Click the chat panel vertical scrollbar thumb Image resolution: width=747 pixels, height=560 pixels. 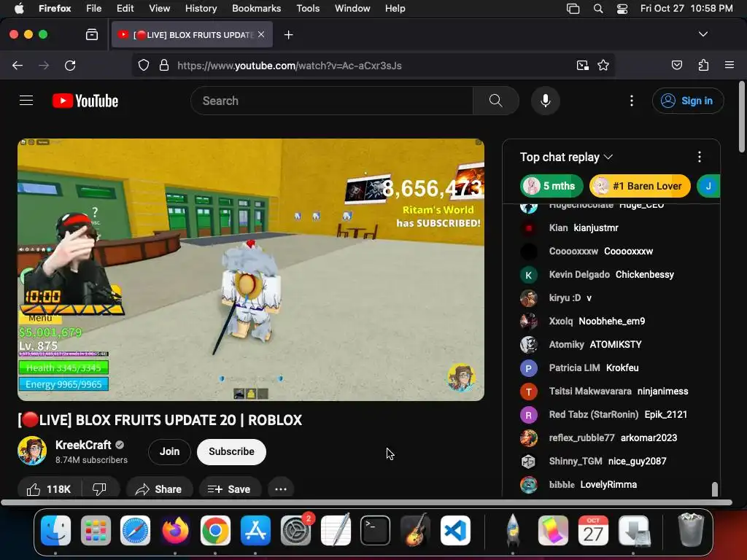pyautogui.click(x=714, y=489)
